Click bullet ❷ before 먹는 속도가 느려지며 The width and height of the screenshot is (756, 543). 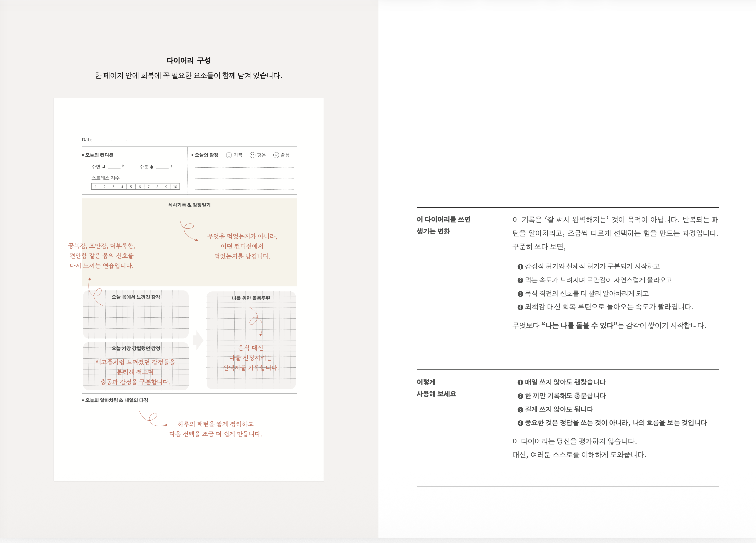[x=520, y=280]
